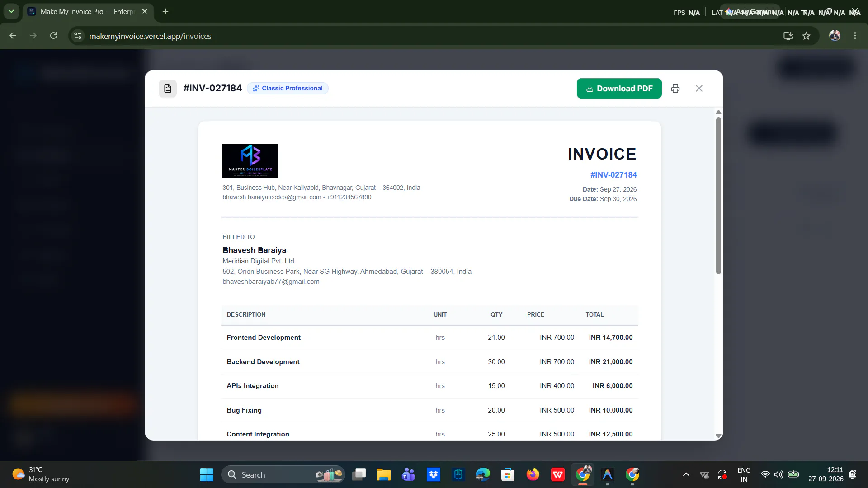Open the Chrome profile avatar
Viewport: 868px width, 488px height.
pyautogui.click(x=835, y=36)
